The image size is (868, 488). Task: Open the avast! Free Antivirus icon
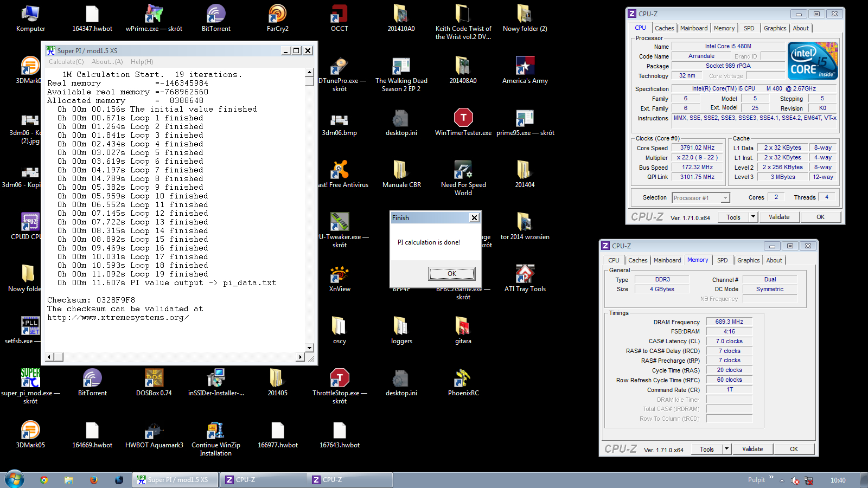(x=340, y=170)
